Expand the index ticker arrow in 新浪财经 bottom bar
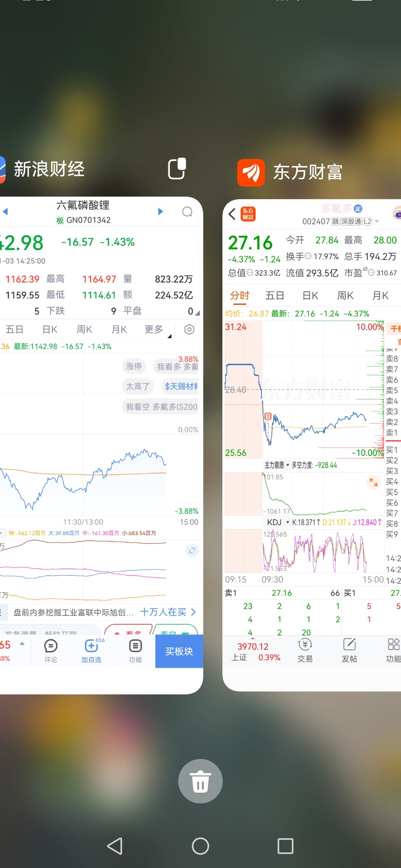The height and width of the screenshot is (868, 401). (22, 644)
